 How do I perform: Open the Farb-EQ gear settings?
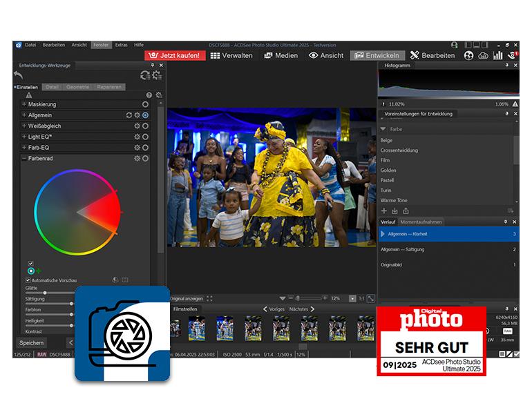click(x=137, y=148)
